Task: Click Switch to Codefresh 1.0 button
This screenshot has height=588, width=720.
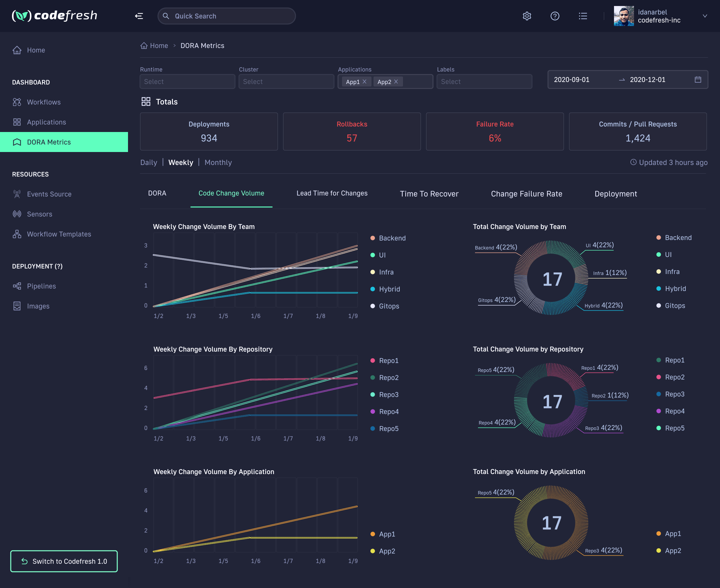Action: 64,561
